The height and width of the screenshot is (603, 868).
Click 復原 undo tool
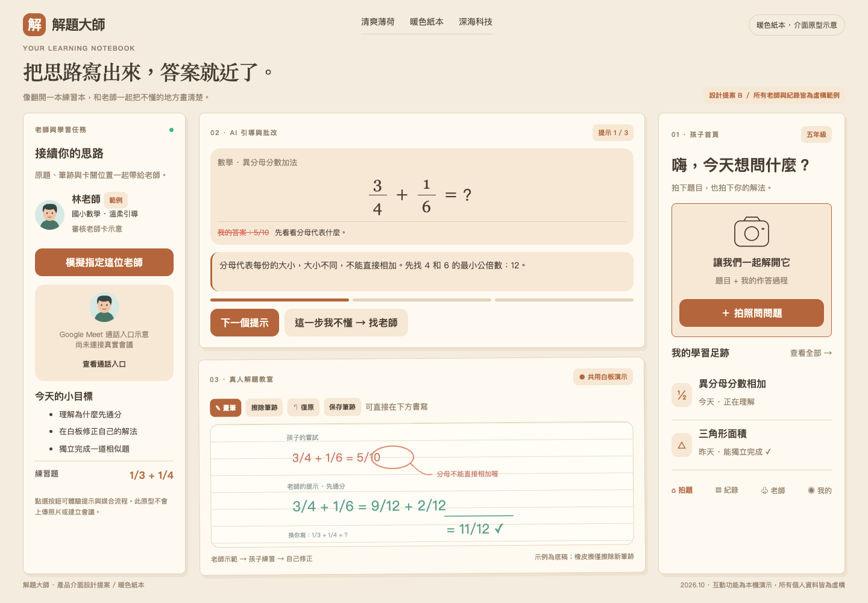coord(303,408)
